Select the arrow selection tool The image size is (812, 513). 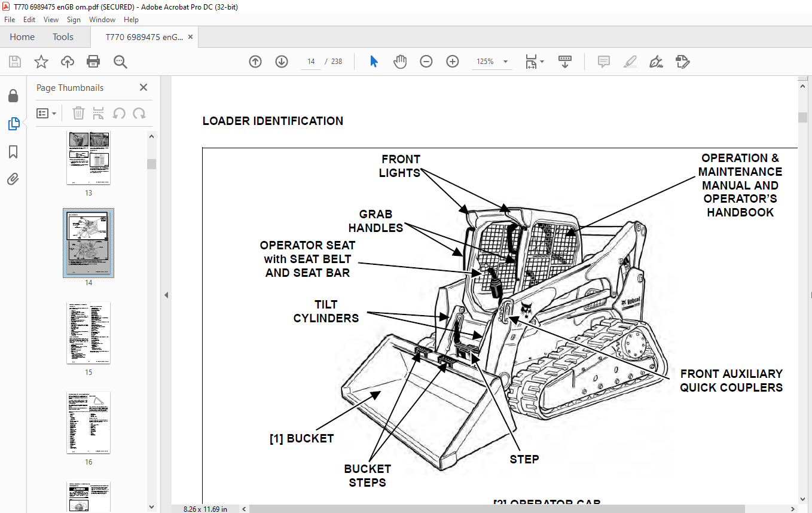tap(374, 62)
